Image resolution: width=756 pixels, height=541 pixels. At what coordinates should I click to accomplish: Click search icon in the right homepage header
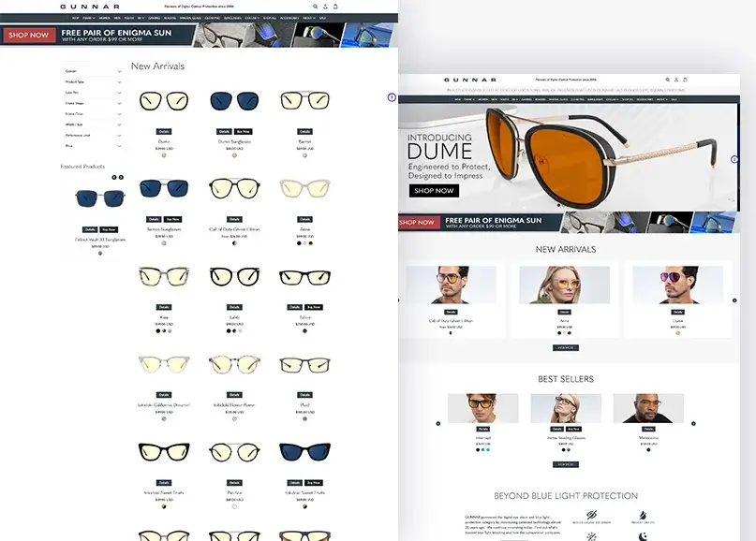tap(668, 80)
